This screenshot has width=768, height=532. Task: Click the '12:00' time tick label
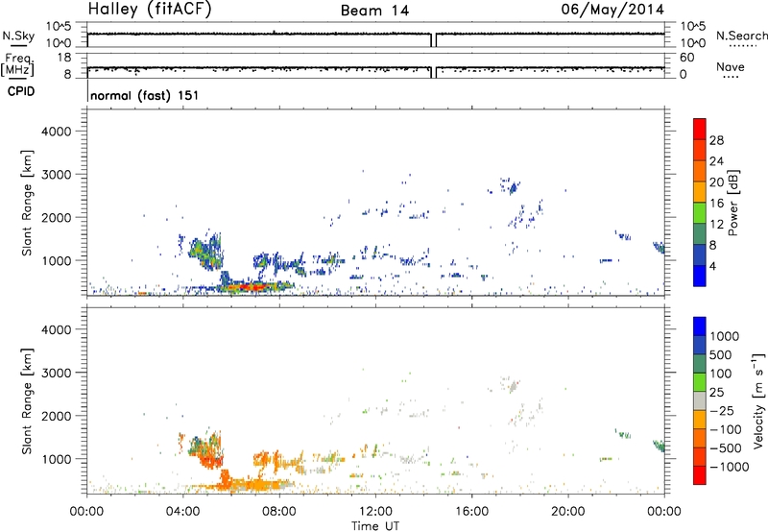pyautogui.click(x=375, y=512)
